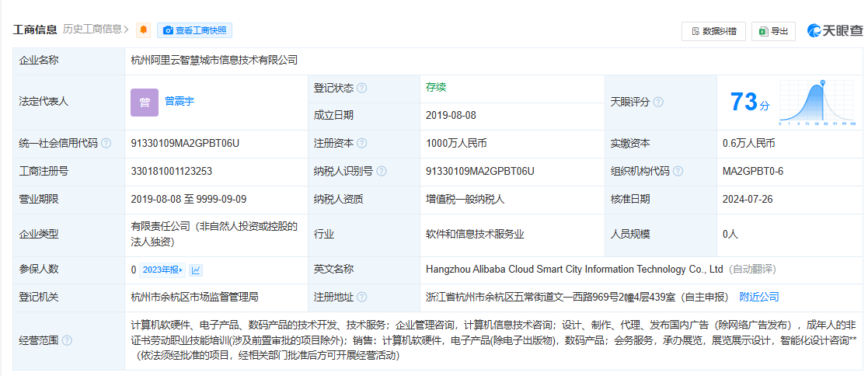Expand the 2023年报 report dropdown
This screenshot has height=376, width=868.
coord(162,270)
